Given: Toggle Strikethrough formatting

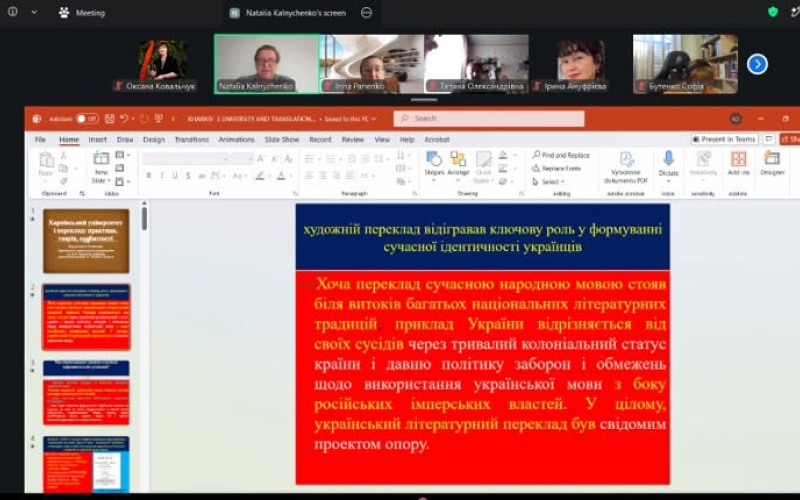Looking at the screenshot, I should pos(202,176).
